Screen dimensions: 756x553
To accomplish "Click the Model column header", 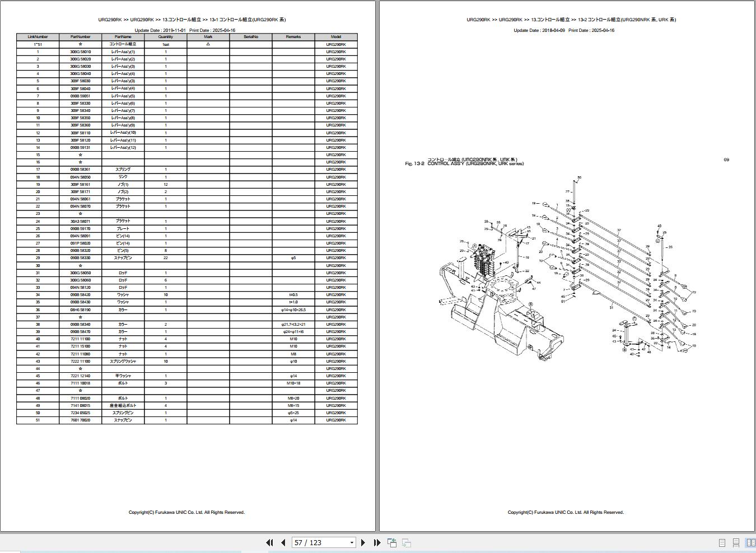I will point(336,37).
